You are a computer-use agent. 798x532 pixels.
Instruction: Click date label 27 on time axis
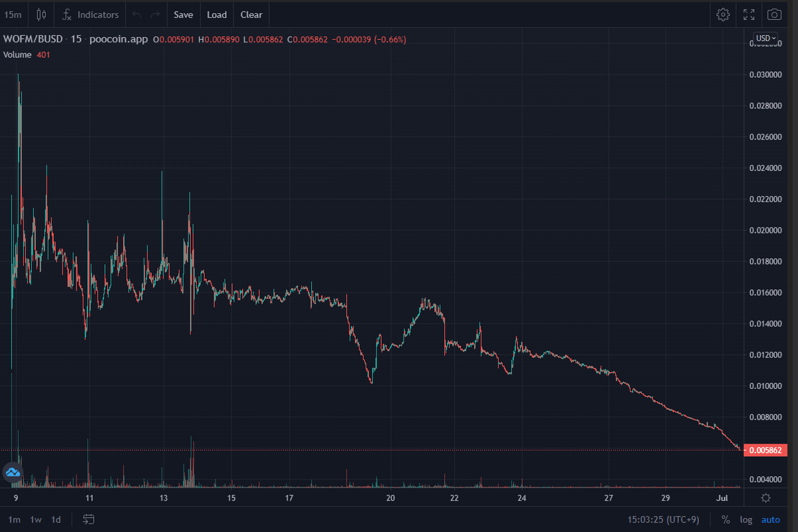(608, 497)
